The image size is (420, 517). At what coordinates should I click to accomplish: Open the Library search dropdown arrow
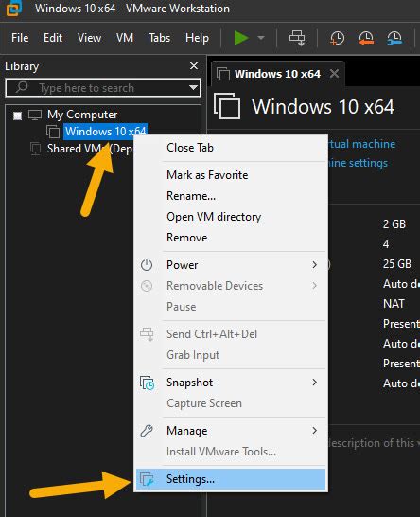pyautogui.click(x=193, y=88)
